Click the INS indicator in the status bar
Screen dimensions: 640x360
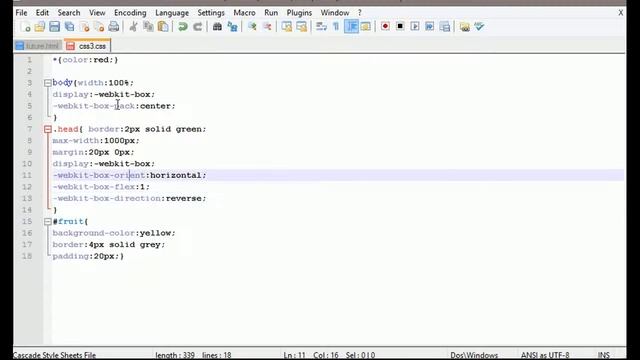pos(603,355)
